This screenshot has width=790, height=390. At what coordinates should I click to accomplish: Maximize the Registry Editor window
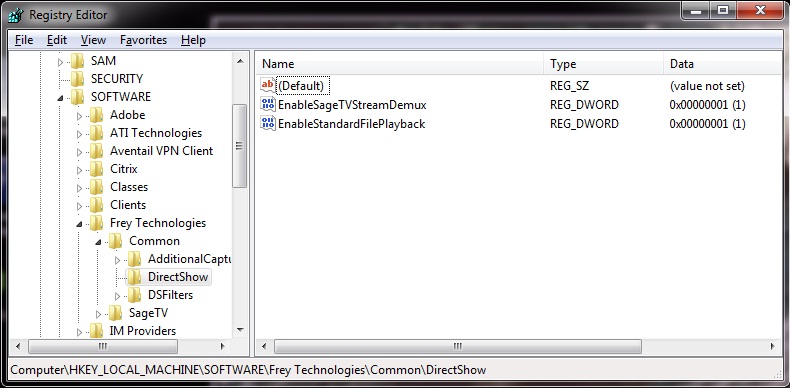(723, 10)
